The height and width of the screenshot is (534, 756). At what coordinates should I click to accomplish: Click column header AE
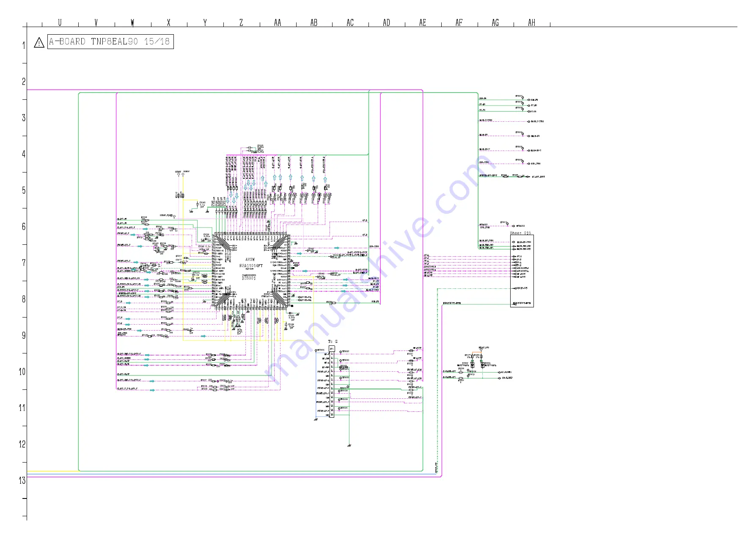423,22
